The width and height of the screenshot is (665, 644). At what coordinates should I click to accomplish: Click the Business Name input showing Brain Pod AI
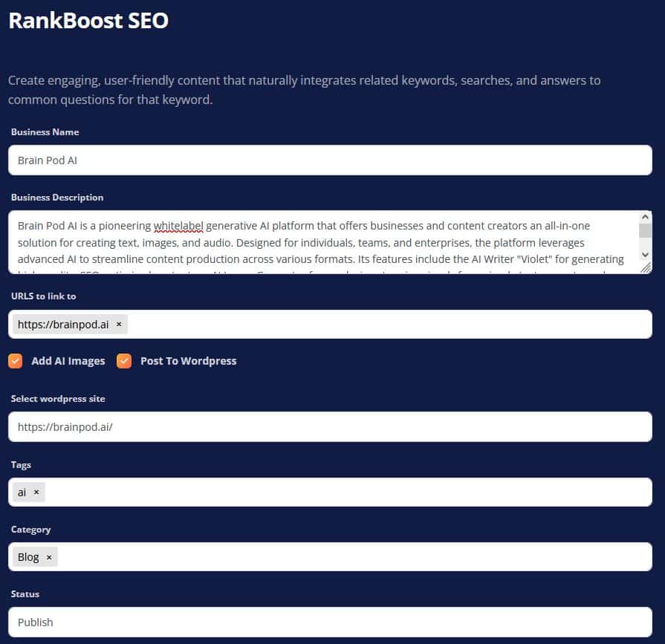coord(331,160)
